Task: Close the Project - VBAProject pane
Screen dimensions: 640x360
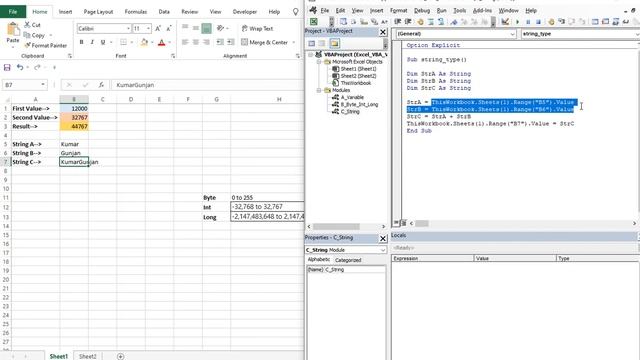Action: click(x=383, y=32)
